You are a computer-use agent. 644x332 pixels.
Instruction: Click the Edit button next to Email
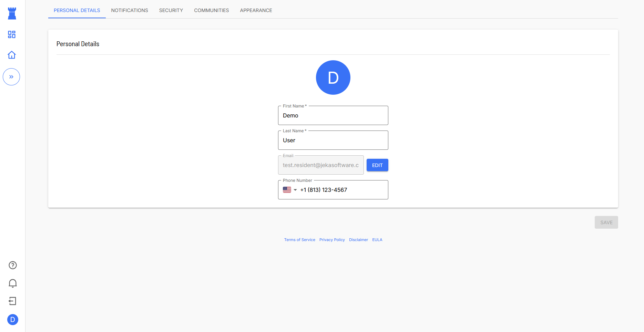tap(377, 165)
